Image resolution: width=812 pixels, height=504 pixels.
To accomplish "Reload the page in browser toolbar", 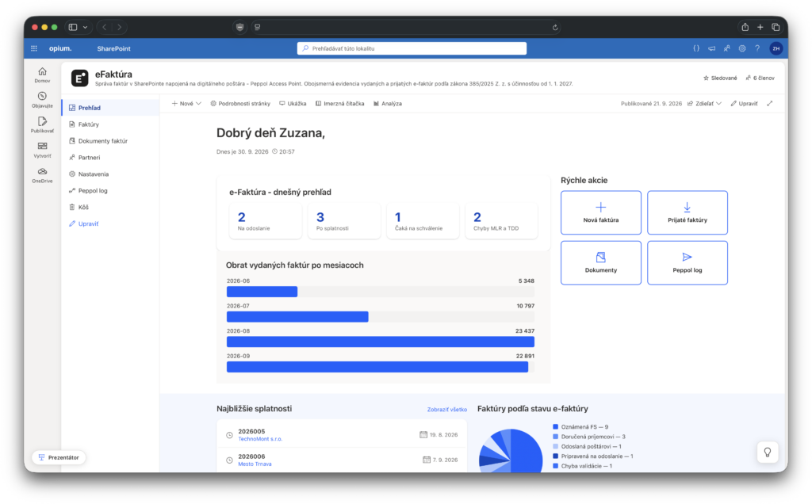I will pos(554,28).
